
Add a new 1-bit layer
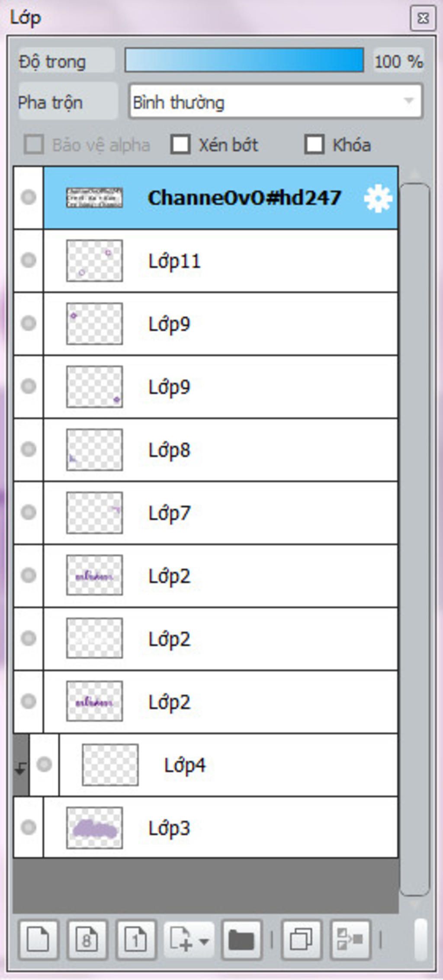tap(136, 940)
